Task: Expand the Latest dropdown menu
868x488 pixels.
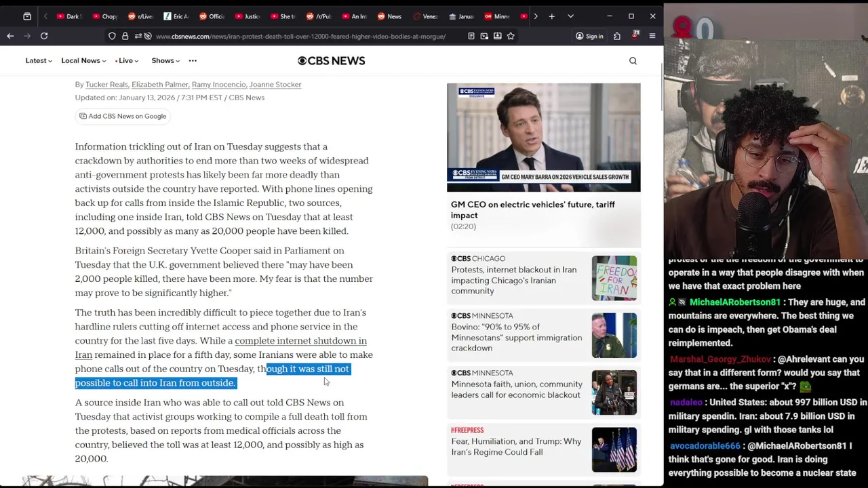Action: [39, 61]
